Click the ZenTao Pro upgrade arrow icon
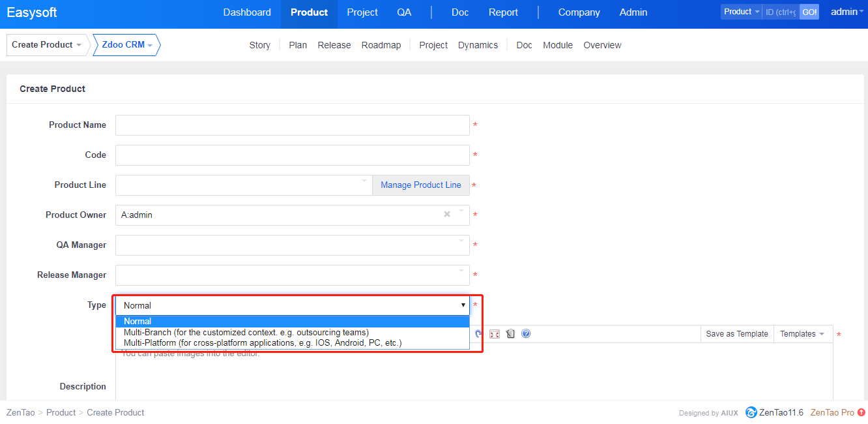 pos(861,412)
